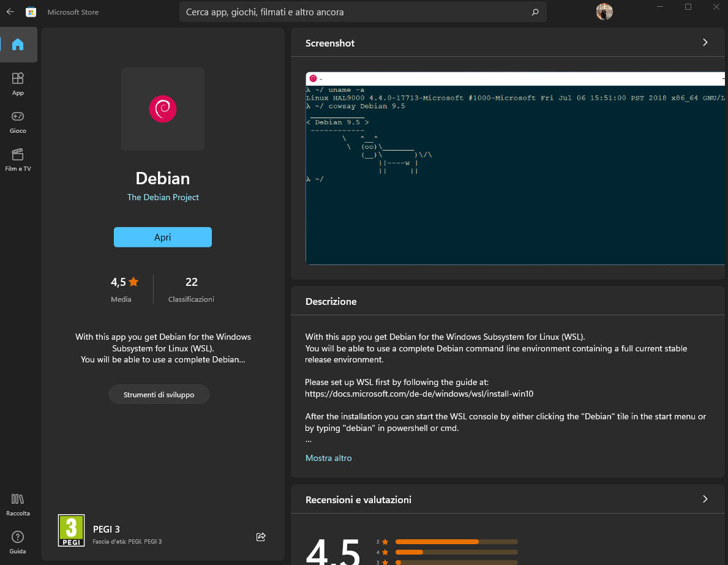728x565 pixels.
Task: Expand the Screenshot section chevron
Action: pyautogui.click(x=705, y=42)
